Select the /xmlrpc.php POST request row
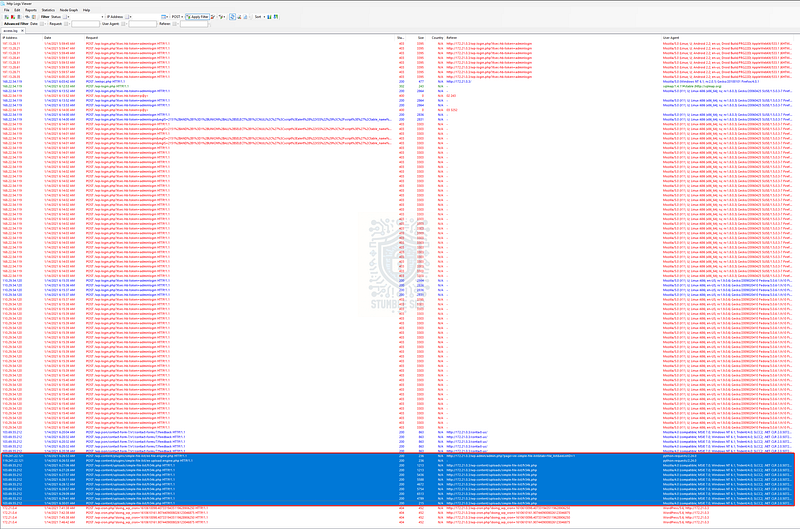 398,82
